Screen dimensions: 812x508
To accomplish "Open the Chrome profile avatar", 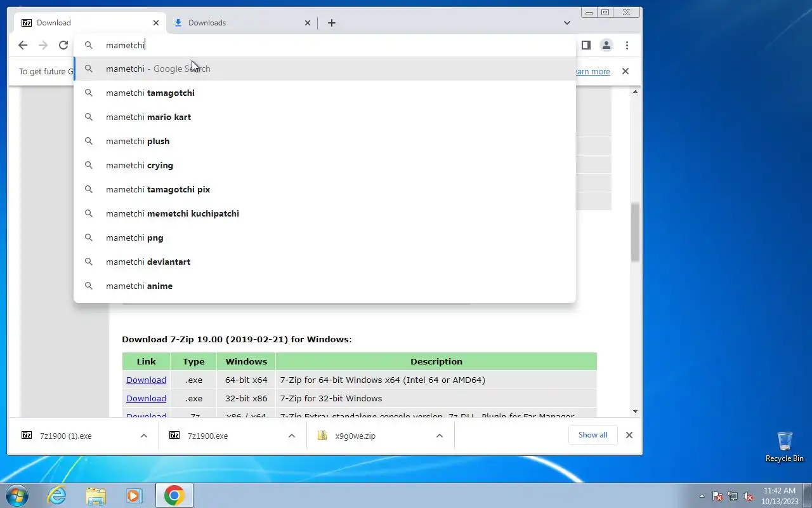I will coord(606,45).
